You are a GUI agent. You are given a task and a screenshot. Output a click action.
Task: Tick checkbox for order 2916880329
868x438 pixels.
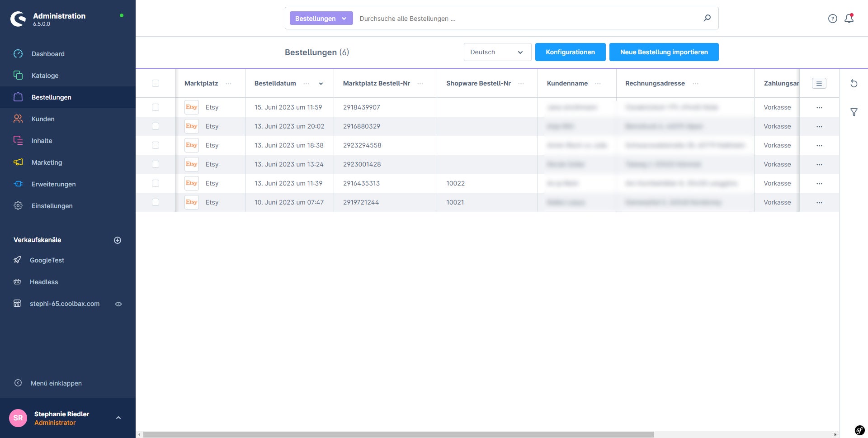coord(156,126)
